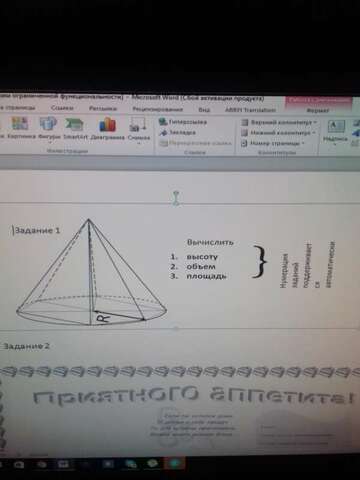Select the Формат contextual tab
Image resolution: width=360 pixels, height=480 pixels.
click(318, 110)
